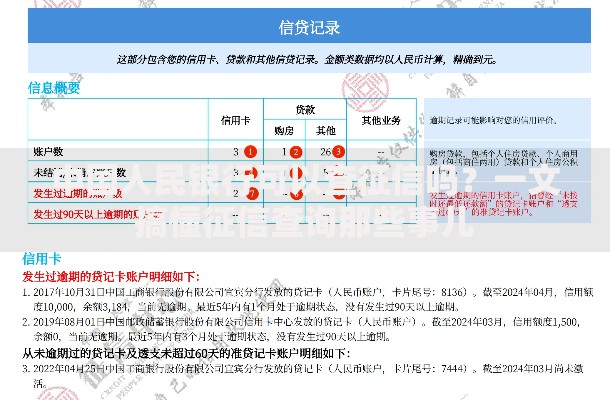Click entry 2 dated 2019年08月01日 邮政储蓄银行

tap(301, 329)
